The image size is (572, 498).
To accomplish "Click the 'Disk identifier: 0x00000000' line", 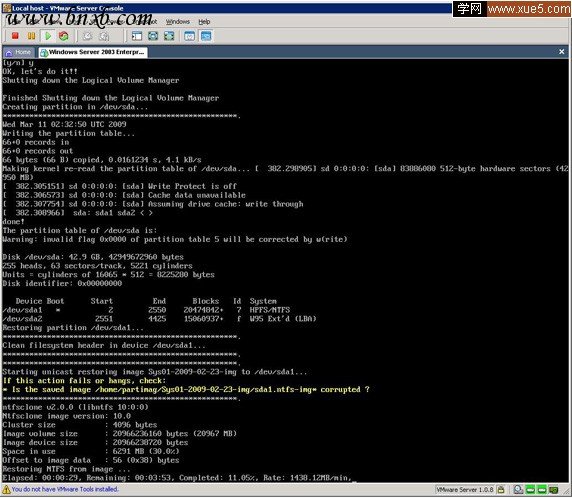I will coord(62,283).
